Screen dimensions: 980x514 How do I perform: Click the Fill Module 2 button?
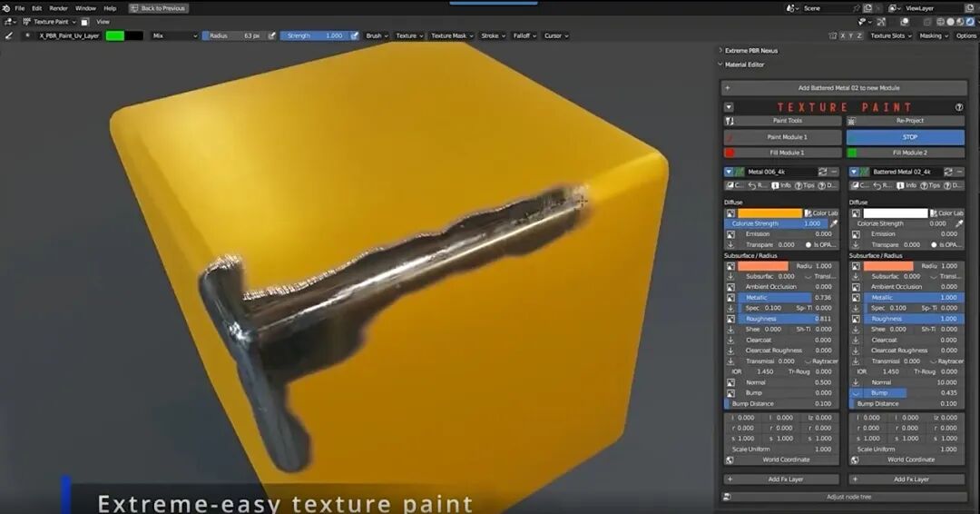(x=906, y=153)
